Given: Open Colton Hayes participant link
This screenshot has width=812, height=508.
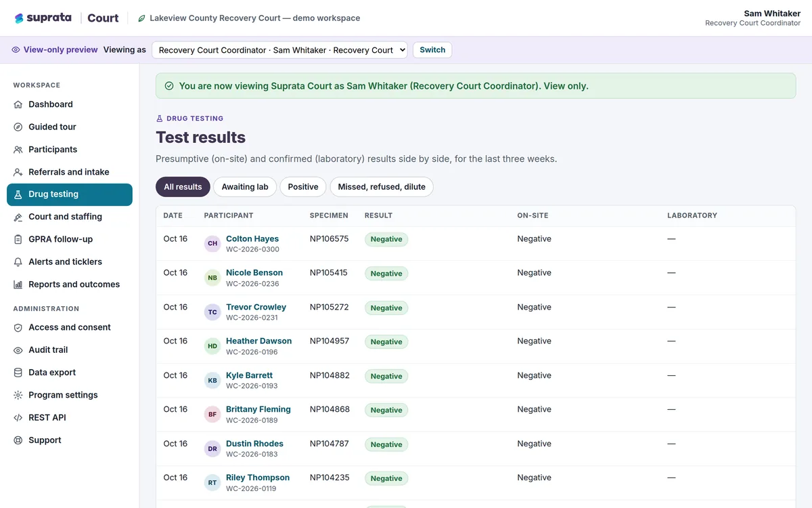Looking at the screenshot, I should pos(252,238).
